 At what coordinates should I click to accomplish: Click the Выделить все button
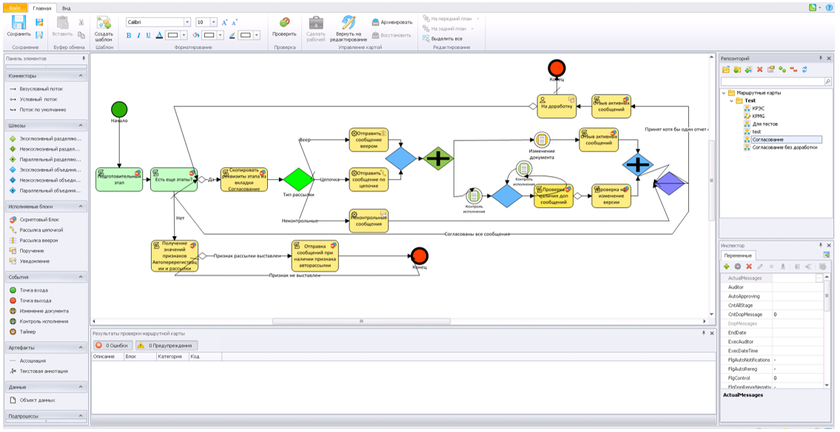446,38
